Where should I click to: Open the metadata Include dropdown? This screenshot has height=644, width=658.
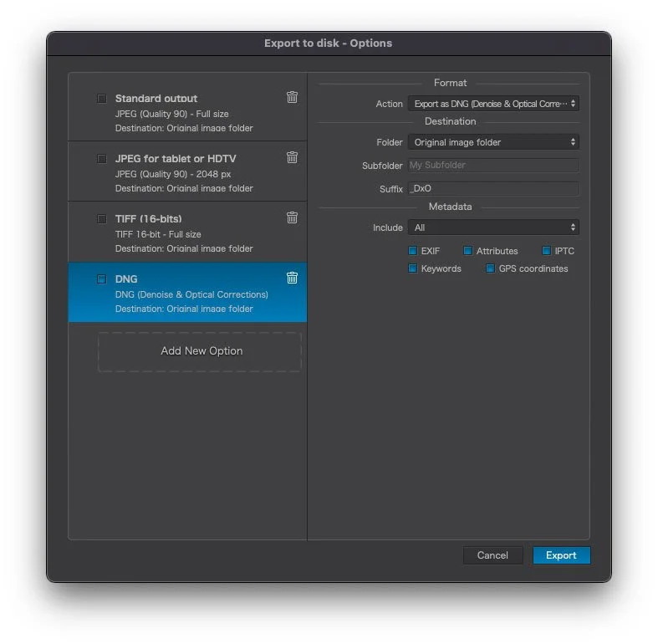point(493,227)
